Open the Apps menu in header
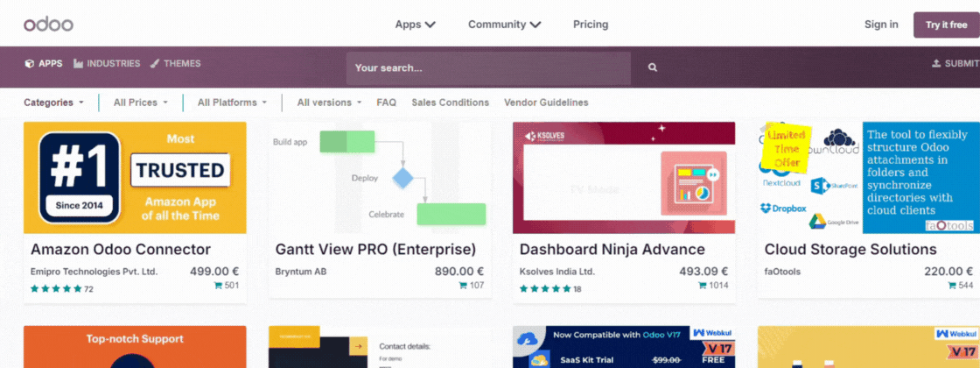Viewport: 980px width, 368px height. tap(415, 25)
